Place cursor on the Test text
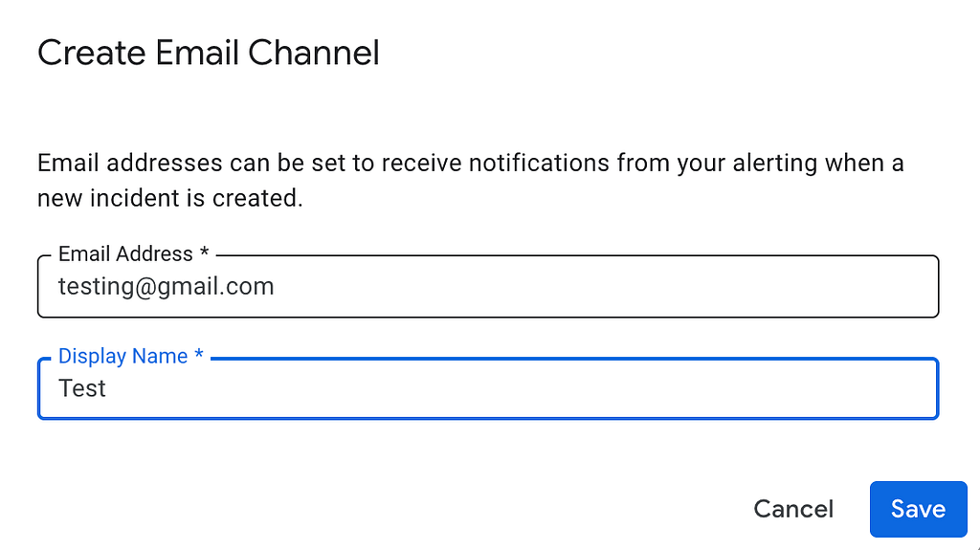The image size is (980, 550). [x=82, y=388]
